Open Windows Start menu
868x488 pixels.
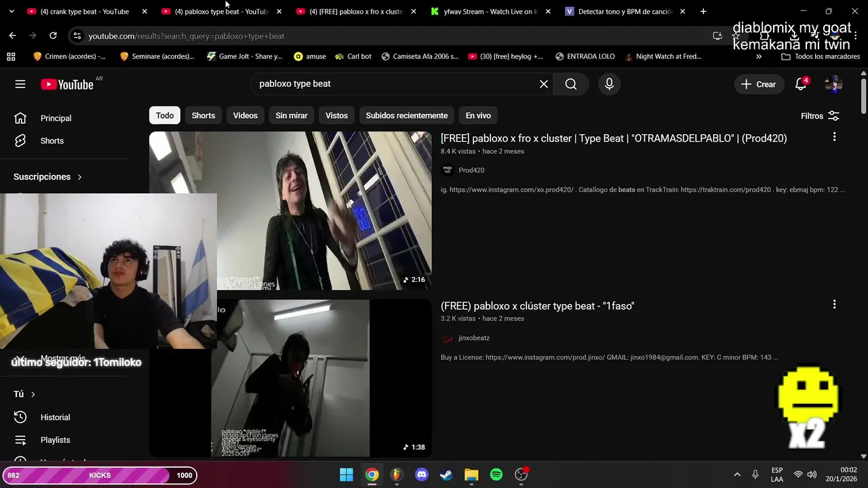click(x=347, y=474)
